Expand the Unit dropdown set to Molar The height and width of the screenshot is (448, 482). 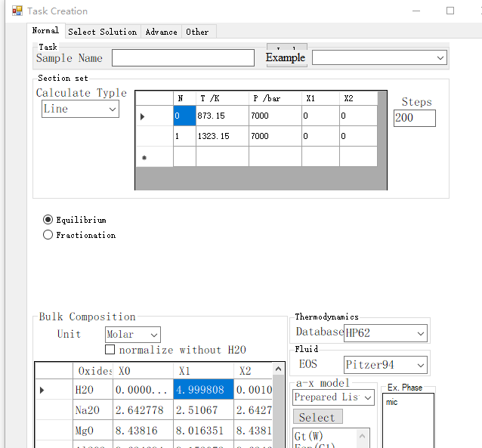click(132, 334)
